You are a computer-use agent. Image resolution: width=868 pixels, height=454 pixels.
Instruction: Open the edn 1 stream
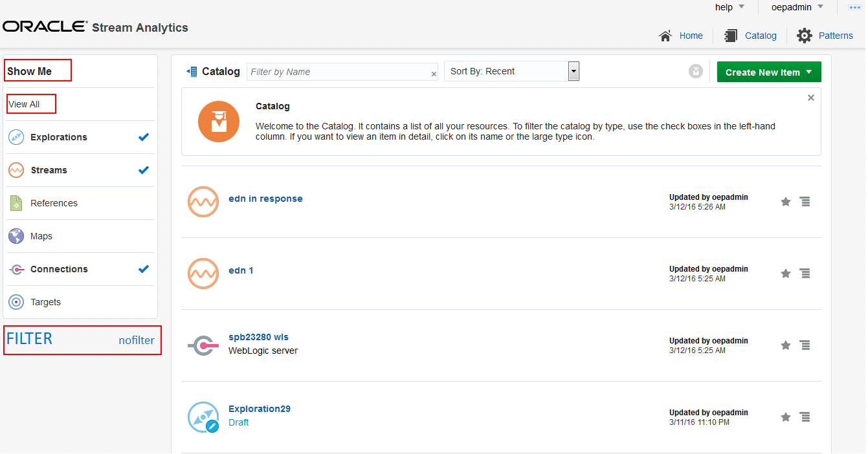(241, 270)
